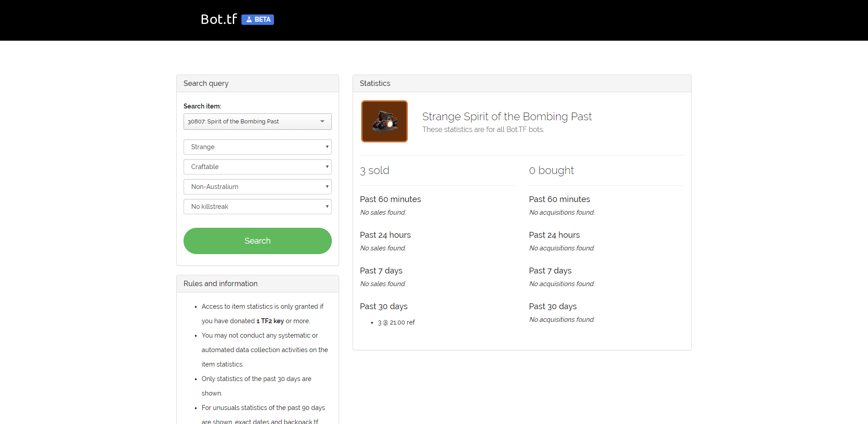This screenshot has width=868, height=424.
Task: Open the Strange quality dropdown
Action: pos(258,147)
